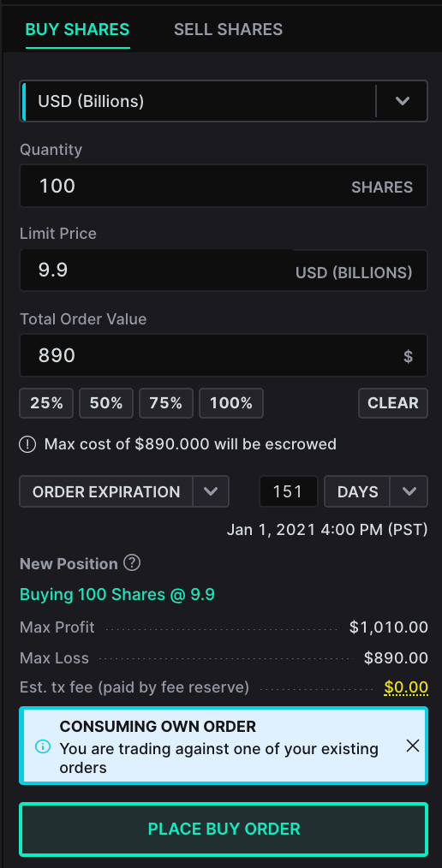Expand the Order Expiration dropdown chevron
Viewport: 442px width, 868px height.
click(x=211, y=491)
